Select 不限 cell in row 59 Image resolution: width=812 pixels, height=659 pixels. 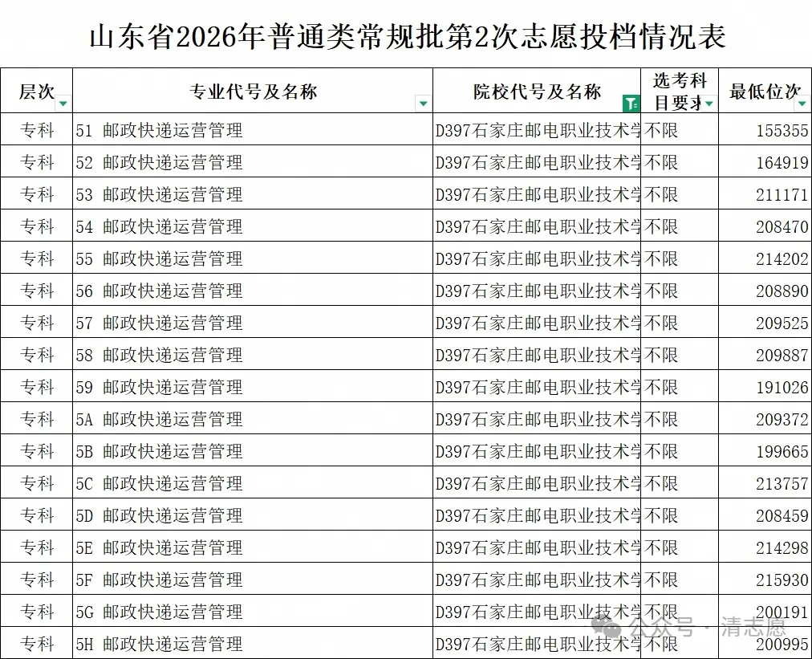pyautogui.click(x=680, y=386)
